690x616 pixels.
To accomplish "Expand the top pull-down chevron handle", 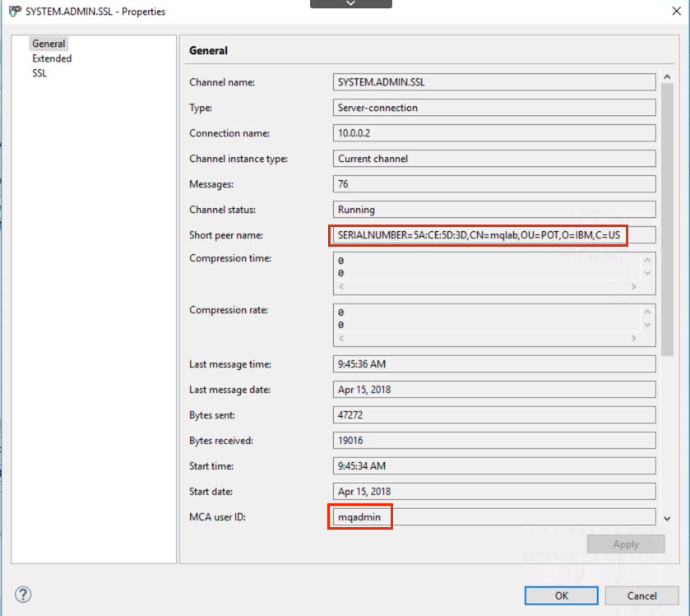I will (350, 3).
